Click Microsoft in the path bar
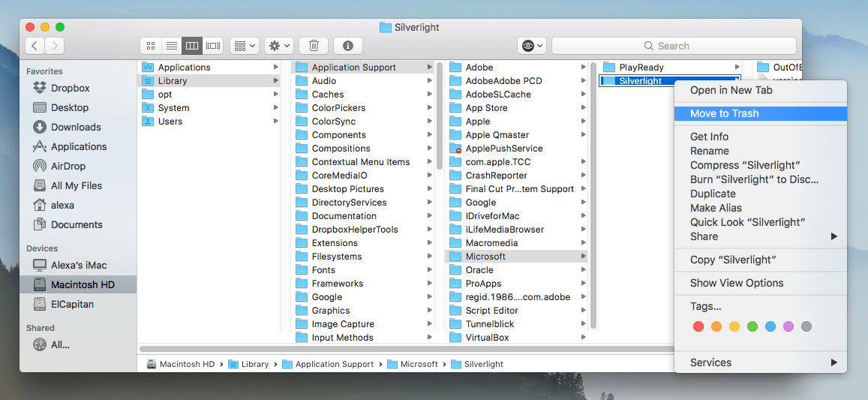Viewport: 868px width, 400px height. 413,364
